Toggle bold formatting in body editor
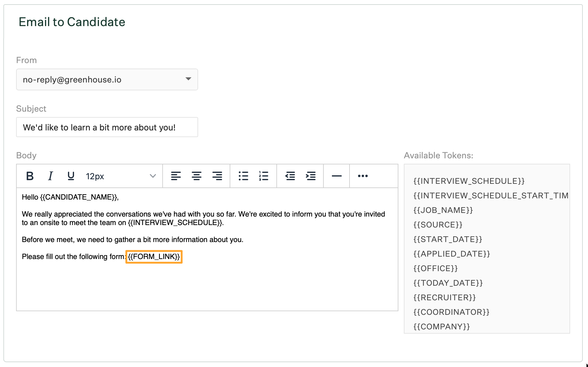 click(30, 176)
